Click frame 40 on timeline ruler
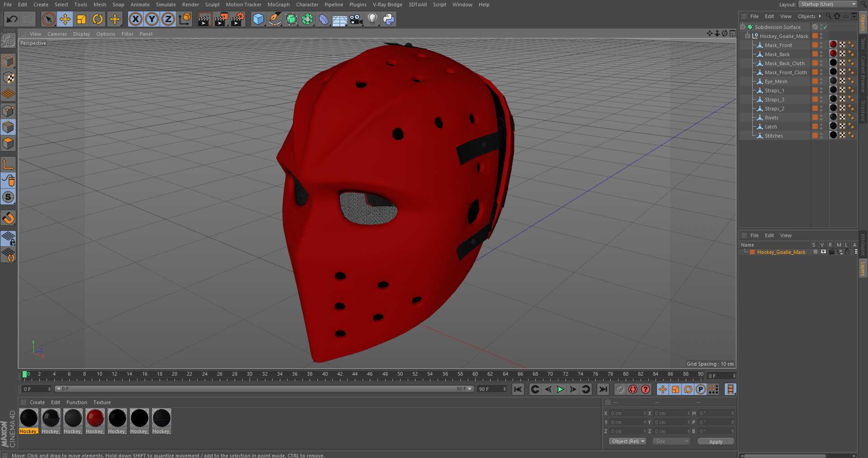This screenshot has height=458, width=868. click(325, 374)
